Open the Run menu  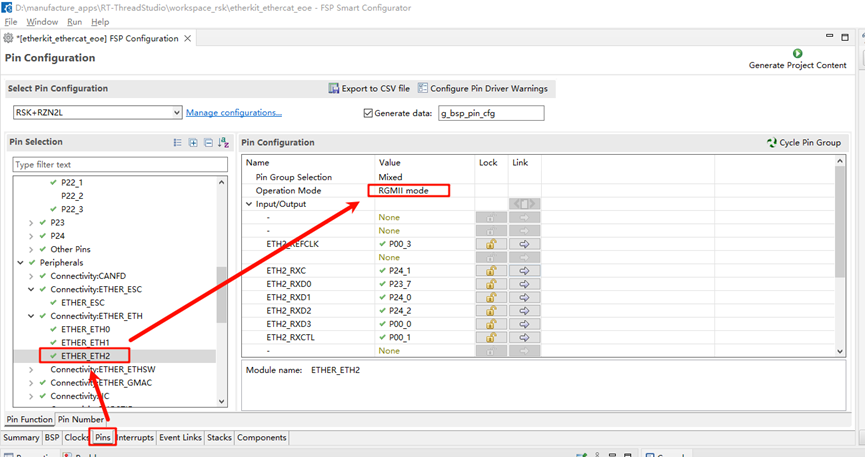pos(74,22)
